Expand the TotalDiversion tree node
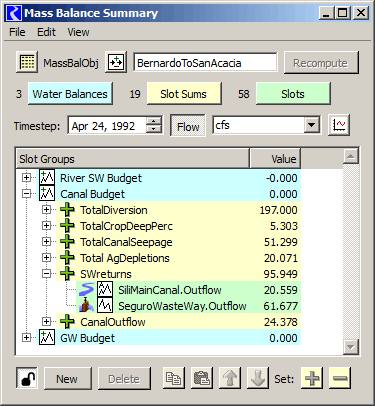The image size is (375, 406). click(47, 210)
